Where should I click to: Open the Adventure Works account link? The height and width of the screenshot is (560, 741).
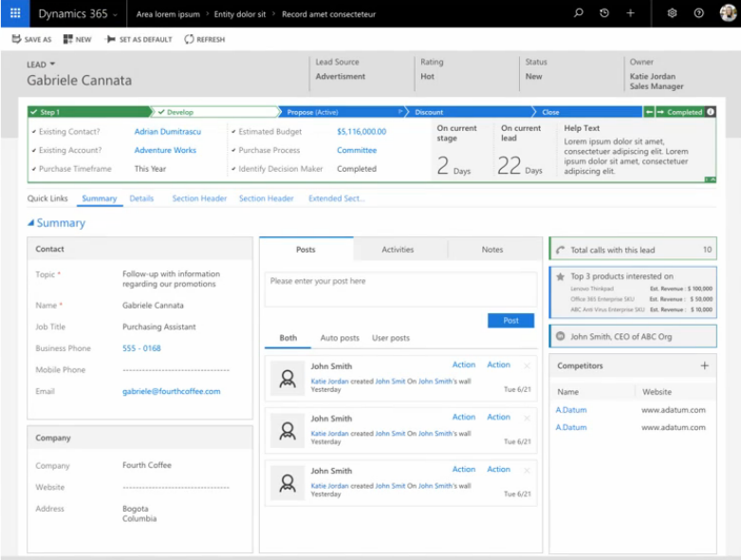[165, 150]
